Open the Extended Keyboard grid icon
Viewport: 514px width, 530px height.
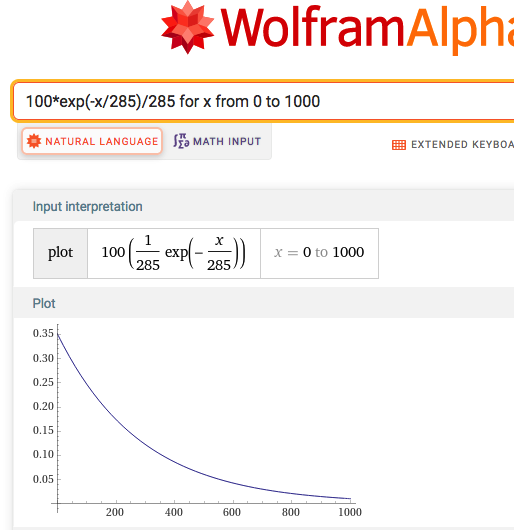click(x=399, y=145)
